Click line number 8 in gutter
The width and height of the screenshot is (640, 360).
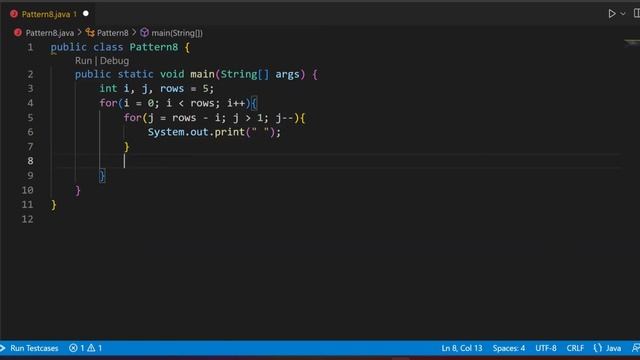click(x=30, y=161)
